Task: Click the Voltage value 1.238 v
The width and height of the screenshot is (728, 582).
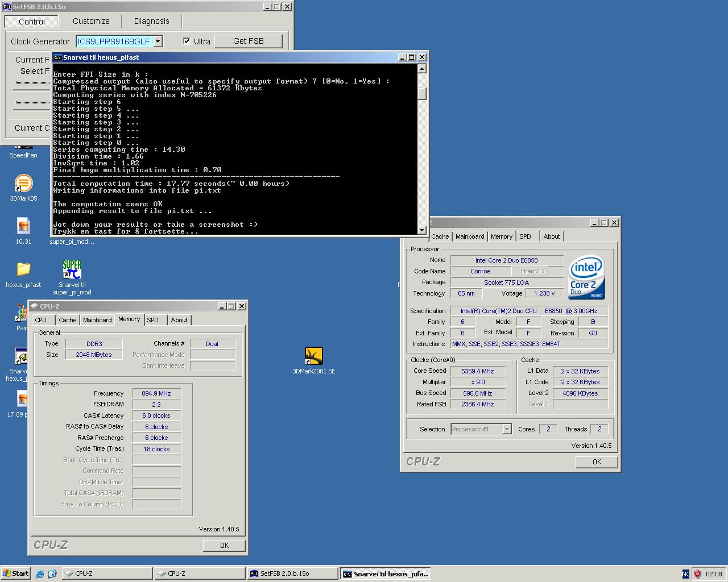Action: 544,293
